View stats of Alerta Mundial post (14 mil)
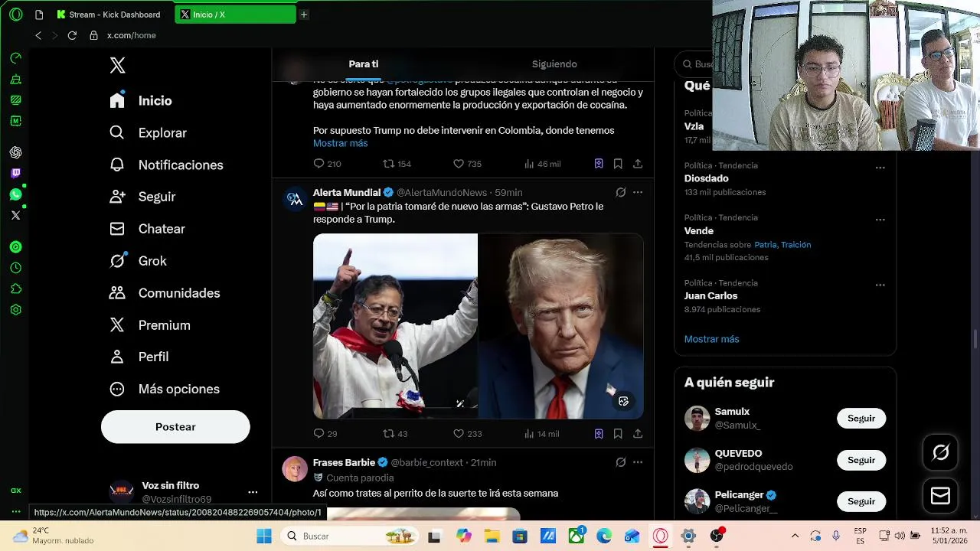Viewport: 980px width, 551px height. [541, 434]
